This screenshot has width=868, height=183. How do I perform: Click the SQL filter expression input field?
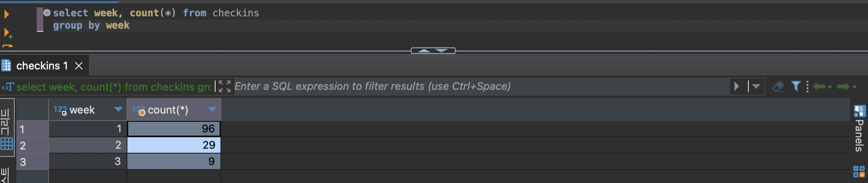(x=478, y=86)
